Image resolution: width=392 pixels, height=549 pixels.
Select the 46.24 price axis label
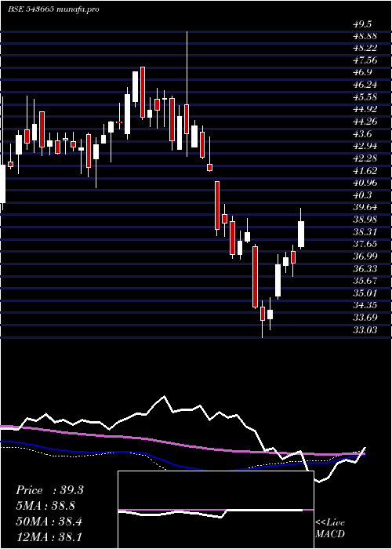[365, 85]
